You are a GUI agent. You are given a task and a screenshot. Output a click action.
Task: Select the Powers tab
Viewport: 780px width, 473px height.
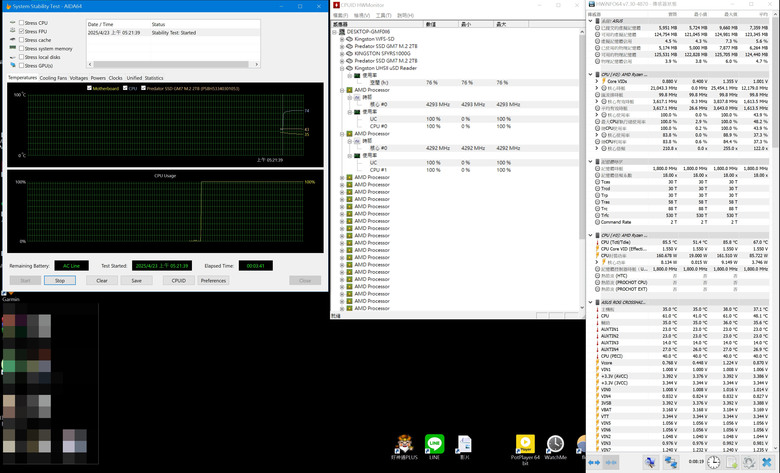point(98,78)
